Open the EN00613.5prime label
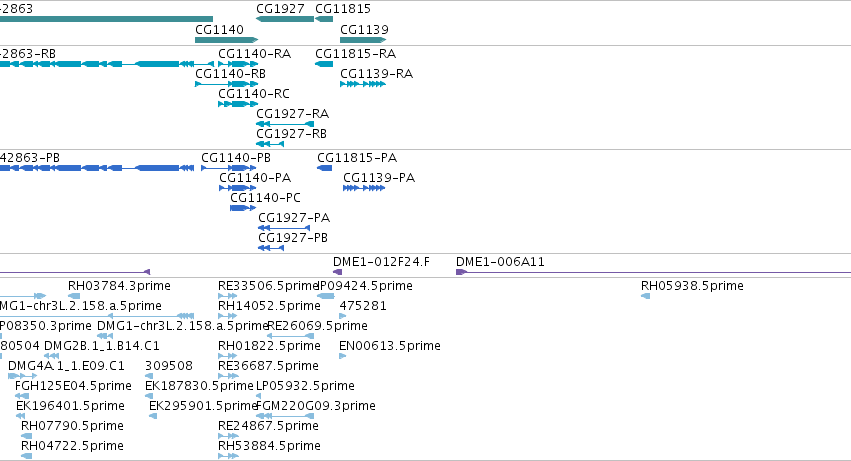Viewport: 851px width, 461px height. pos(390,346)
